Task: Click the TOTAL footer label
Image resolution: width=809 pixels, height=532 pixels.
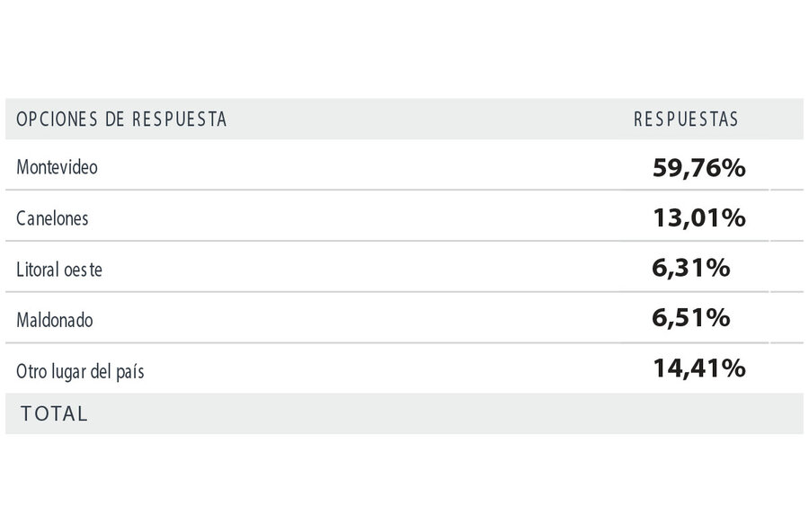Action: click(54, 414)
